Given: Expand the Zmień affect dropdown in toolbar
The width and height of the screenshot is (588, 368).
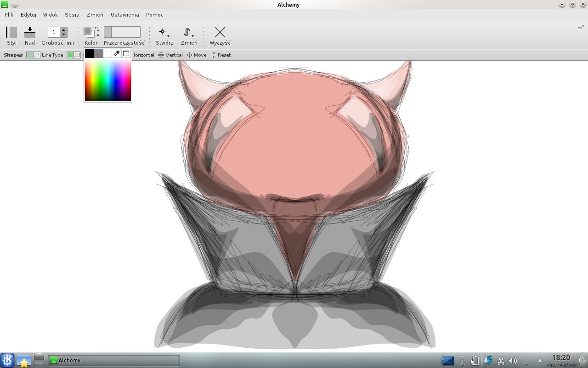Looking at the screenshot, I should pyautogui.click(x=192, y=35).
